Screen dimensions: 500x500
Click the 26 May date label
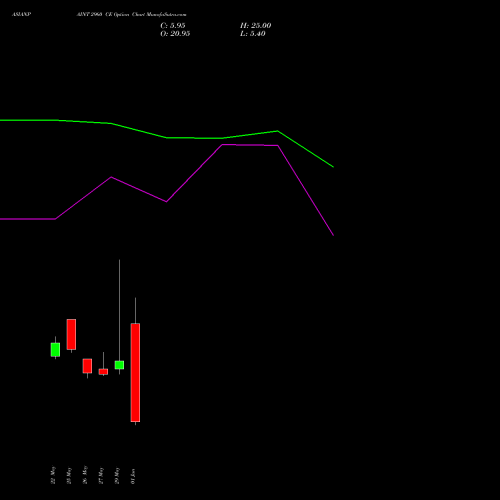click(85, 475)
